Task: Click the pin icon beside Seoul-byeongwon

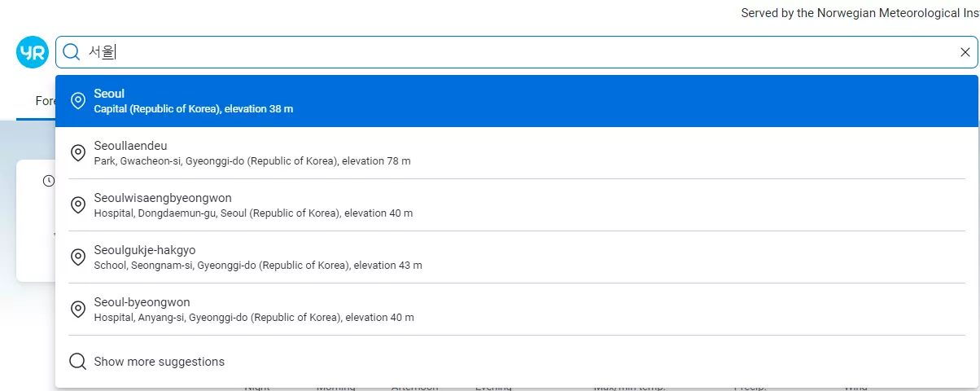Action: coord(78,310)
